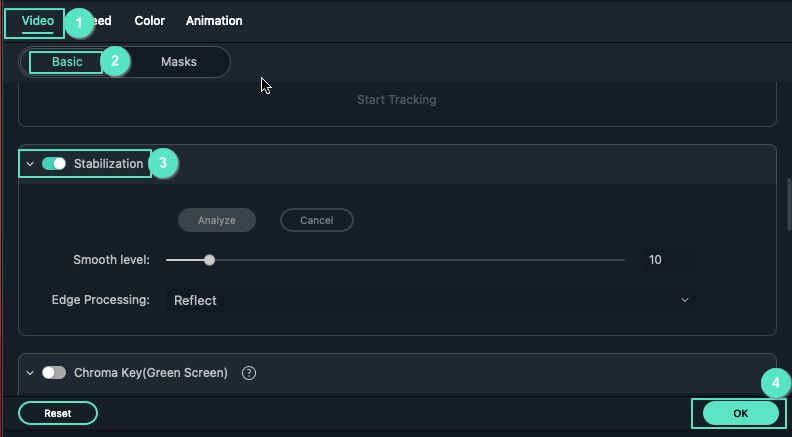This screenshot has height=437, width=792.
Task: Disable the Stabilization toggle
Action: click(x=54, y=163)
